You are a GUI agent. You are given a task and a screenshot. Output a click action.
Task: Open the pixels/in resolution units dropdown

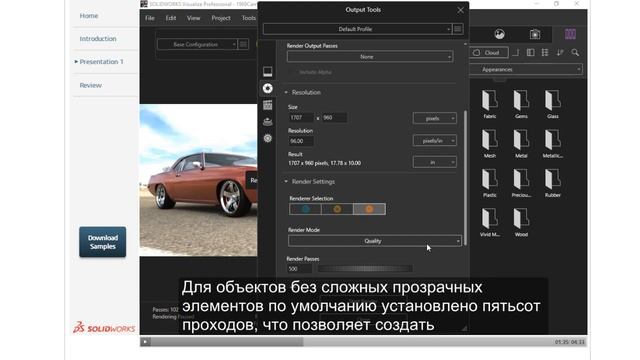pyautogui.click(x=435, y=140)
